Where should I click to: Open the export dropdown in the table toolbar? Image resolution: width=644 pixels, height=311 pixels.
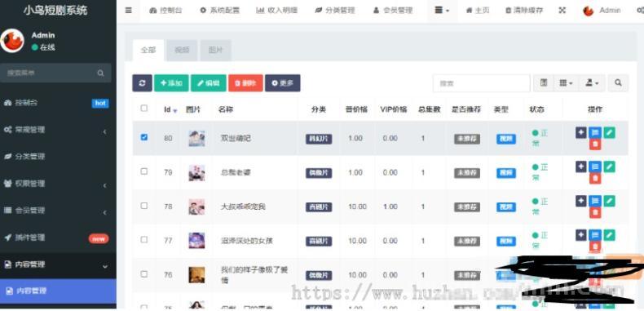click(592, 83)
